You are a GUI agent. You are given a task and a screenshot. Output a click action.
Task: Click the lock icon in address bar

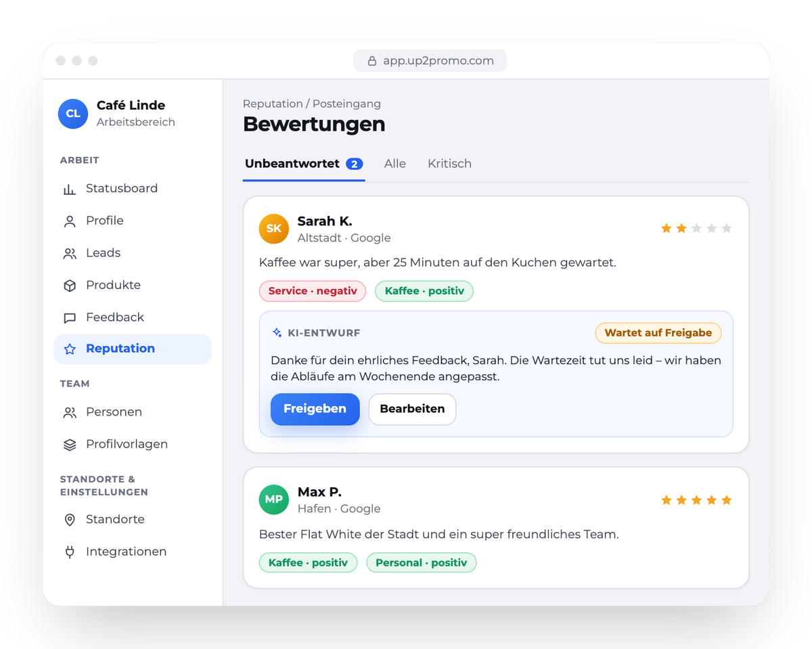pos(371,61)
